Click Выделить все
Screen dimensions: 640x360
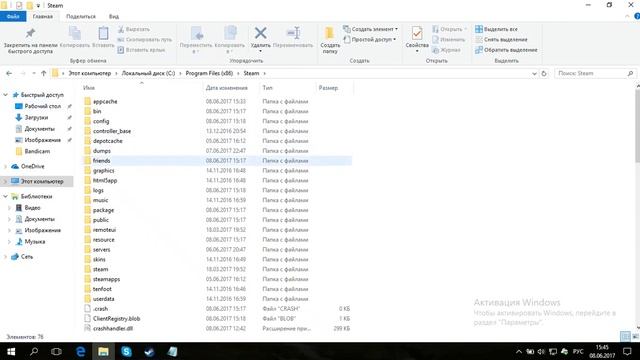click(x=496, y=29)
